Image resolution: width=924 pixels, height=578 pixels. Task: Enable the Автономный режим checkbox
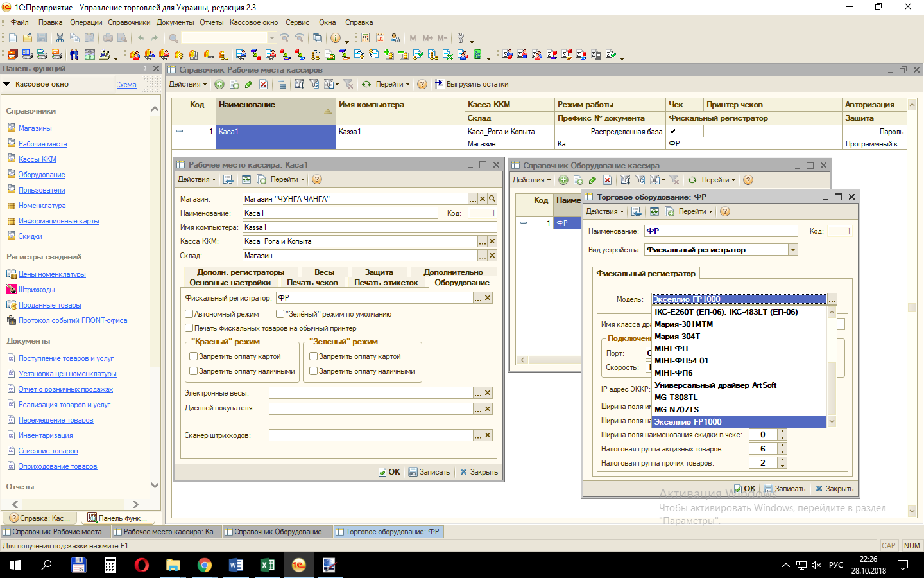point(189,314)
